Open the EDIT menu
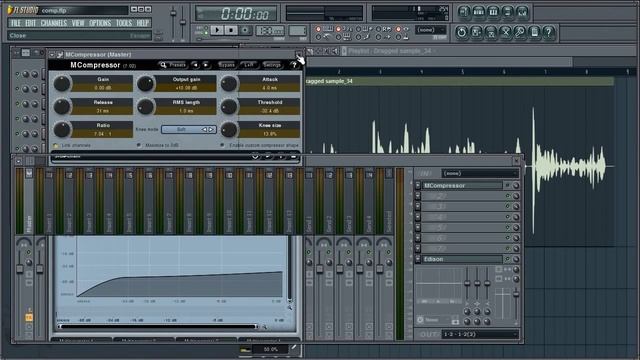Image resolution: width=640 pixels, height=360 pixels. click(x=31, y=23)
